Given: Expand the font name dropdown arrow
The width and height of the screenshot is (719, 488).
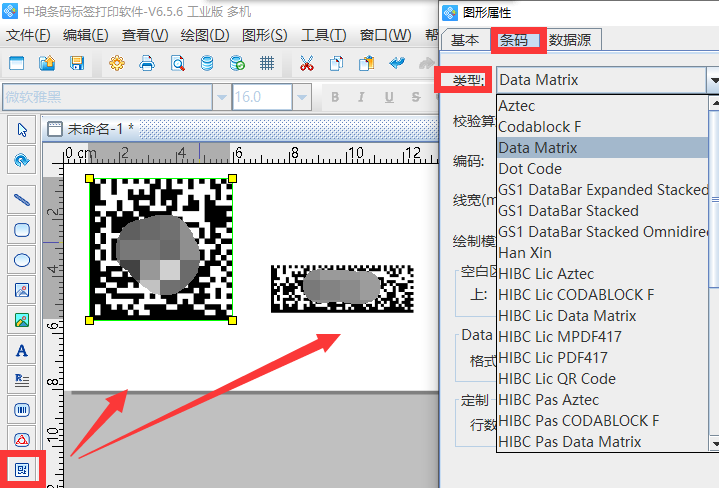Looking at the screenshot, I should tap(221, 97).
